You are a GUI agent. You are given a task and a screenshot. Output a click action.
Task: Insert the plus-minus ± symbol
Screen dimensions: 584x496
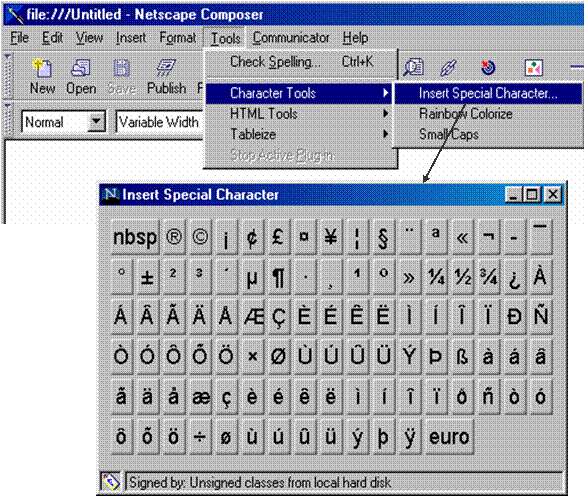147,277
